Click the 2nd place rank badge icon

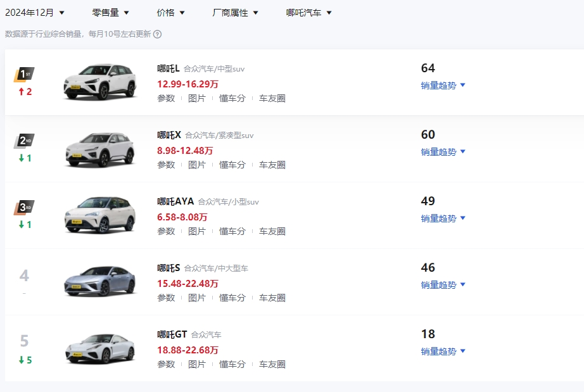(25, 141)
